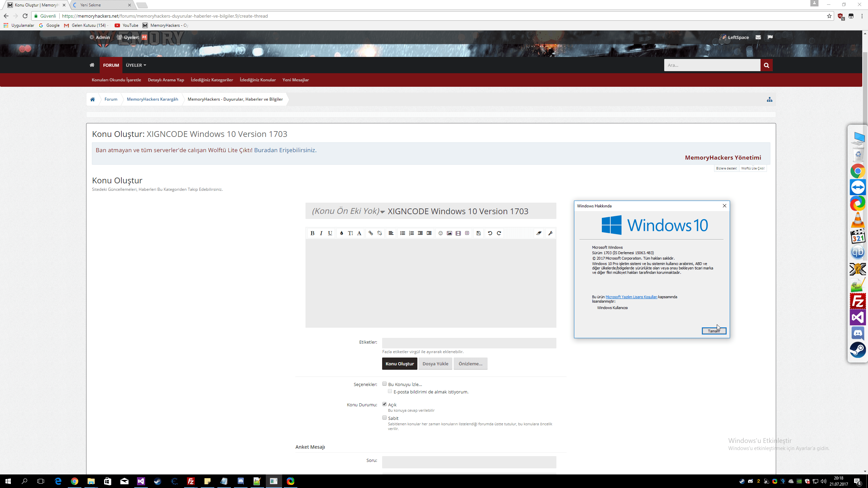Image resolution: width=868 pixels, height=488 pixels.
Task: Open the font family tool in editor
Action: coord(359,233)
